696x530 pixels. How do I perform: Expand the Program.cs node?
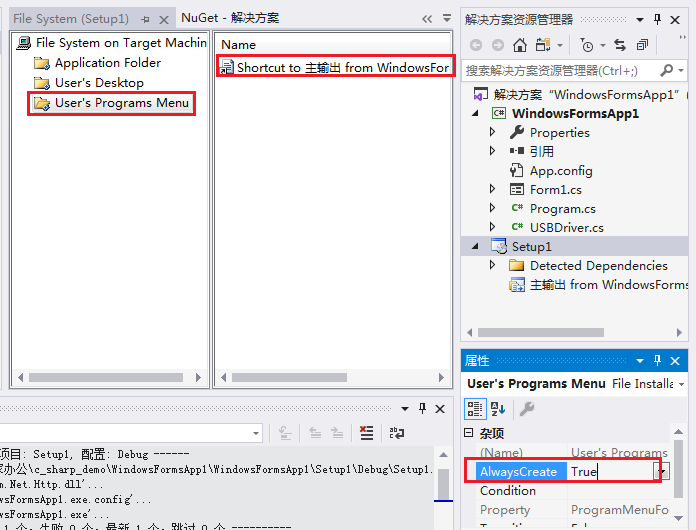[492, 208]
